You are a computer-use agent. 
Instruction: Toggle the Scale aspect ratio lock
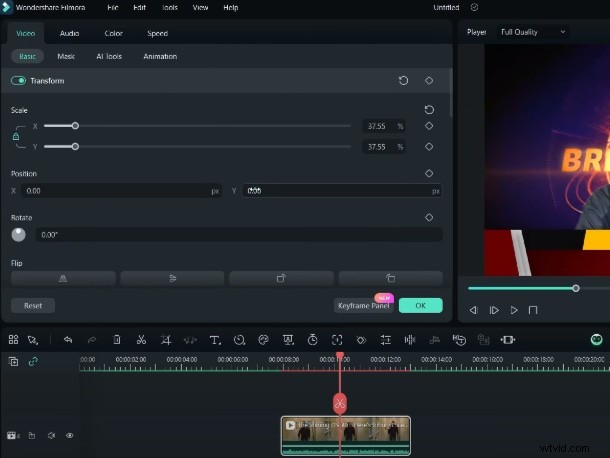coord(16,136)
